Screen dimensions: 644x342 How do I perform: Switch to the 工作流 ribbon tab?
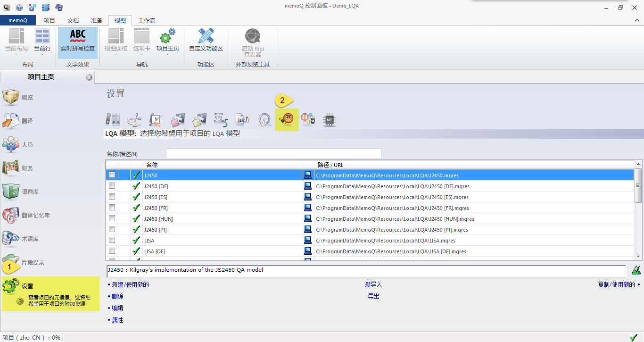point(146,20)
